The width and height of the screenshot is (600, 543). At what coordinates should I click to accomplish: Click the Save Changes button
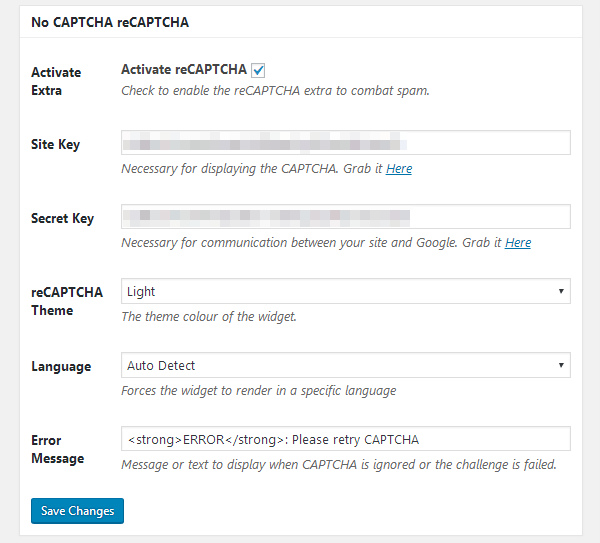pos(77,511)
